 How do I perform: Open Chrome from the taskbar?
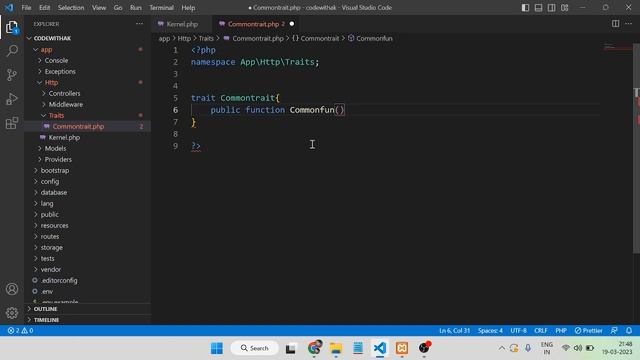tap(315, 348)
